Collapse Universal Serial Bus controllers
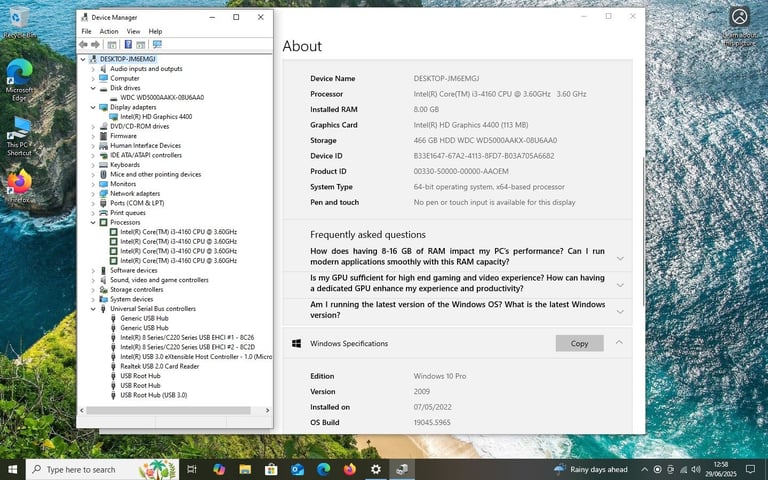The width and height of the screenshot is (768, 480). (x=93, y=309)
